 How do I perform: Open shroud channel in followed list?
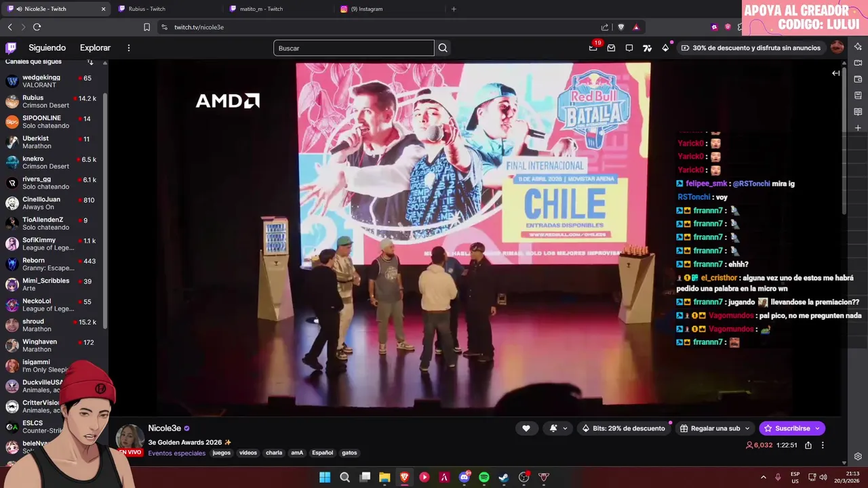tap(53, 325)
